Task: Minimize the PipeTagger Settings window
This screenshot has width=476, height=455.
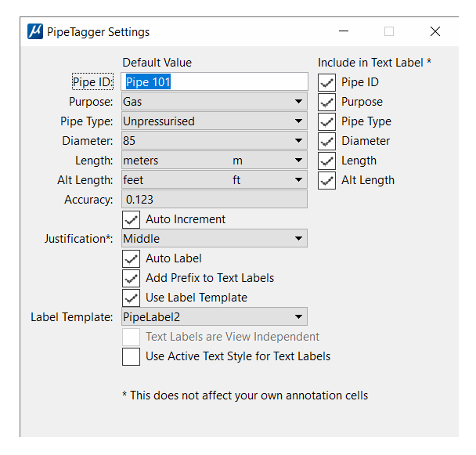Action: coord(344,31)
